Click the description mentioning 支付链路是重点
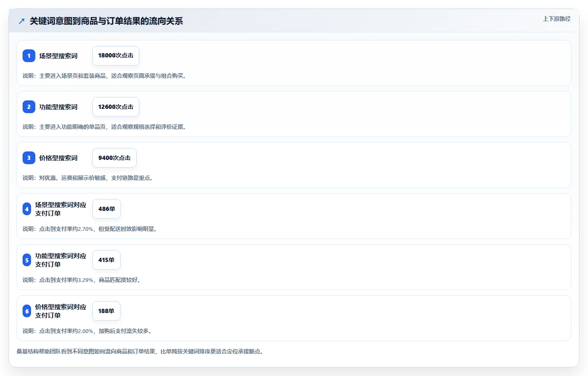 tap(88, 178)
